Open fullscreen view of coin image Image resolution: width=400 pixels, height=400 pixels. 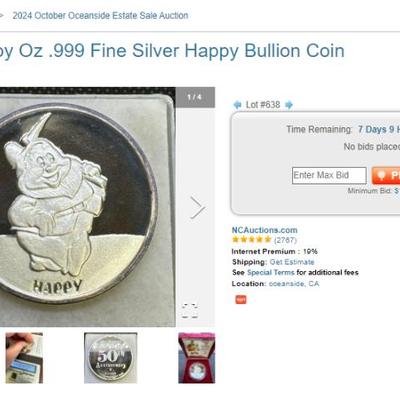pos(190,311)
